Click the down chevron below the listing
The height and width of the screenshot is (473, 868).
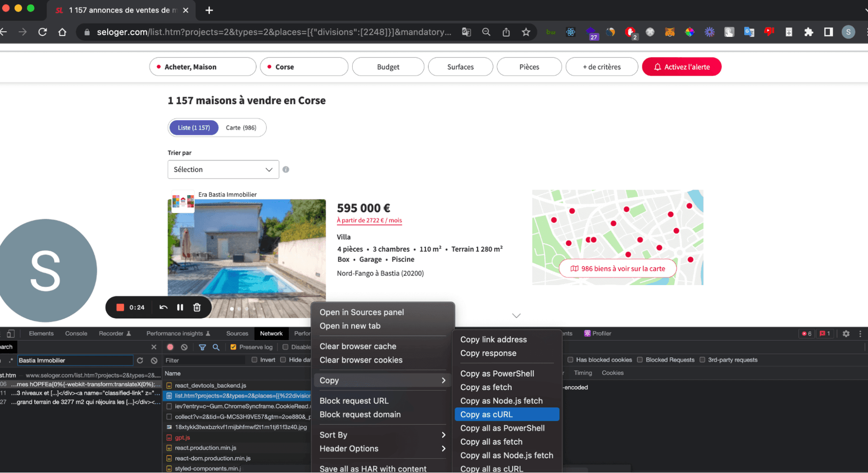pos(516,316)
